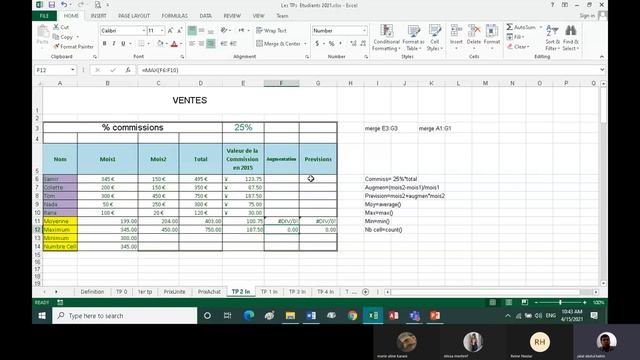Click the Insert Function fx button
This screenshot has width=640, height=360.
tap(128, 70)
